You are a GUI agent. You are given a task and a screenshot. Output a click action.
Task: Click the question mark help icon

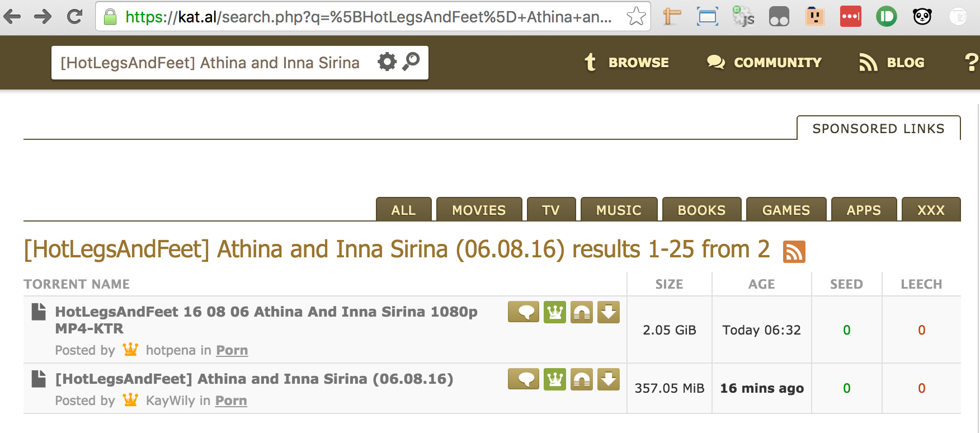[972, 62]
